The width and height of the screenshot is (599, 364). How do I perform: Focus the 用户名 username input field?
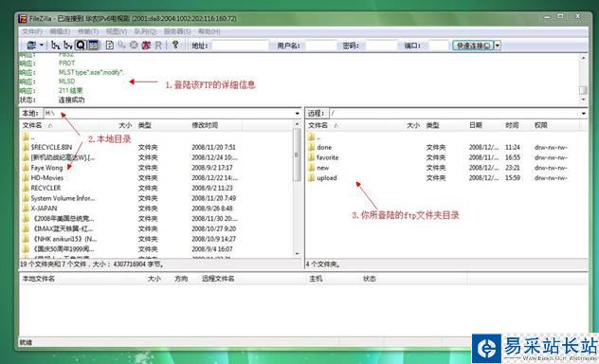[x=321, y=45]
